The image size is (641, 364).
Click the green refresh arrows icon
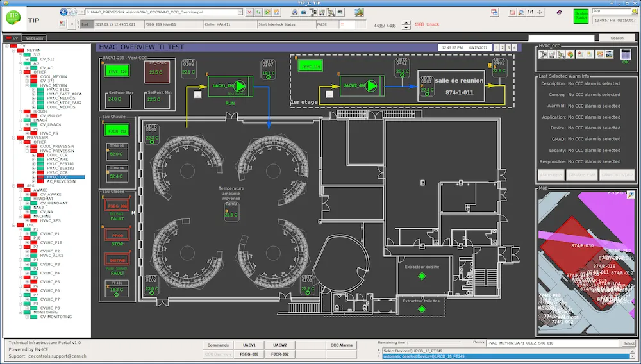click(258, 12)
